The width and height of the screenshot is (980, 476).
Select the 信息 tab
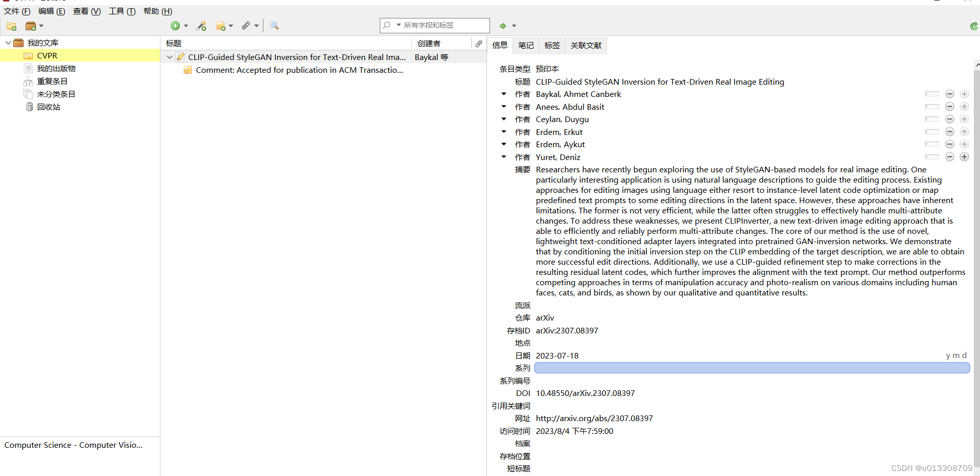(x=500, y=45)
